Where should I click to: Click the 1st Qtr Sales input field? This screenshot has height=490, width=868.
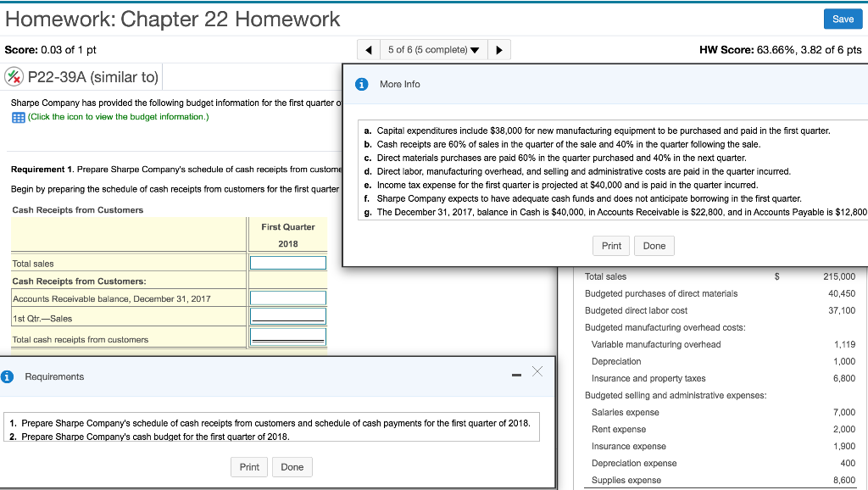(288, 316)
